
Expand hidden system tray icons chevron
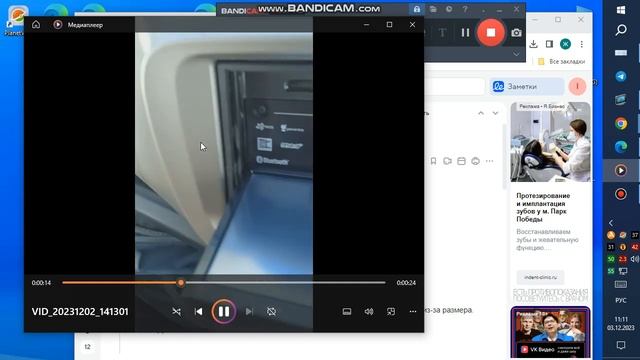click(611, 223)
